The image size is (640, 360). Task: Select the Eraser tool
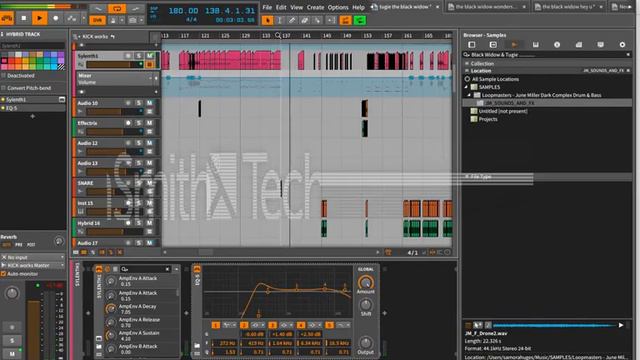(304, 20)
